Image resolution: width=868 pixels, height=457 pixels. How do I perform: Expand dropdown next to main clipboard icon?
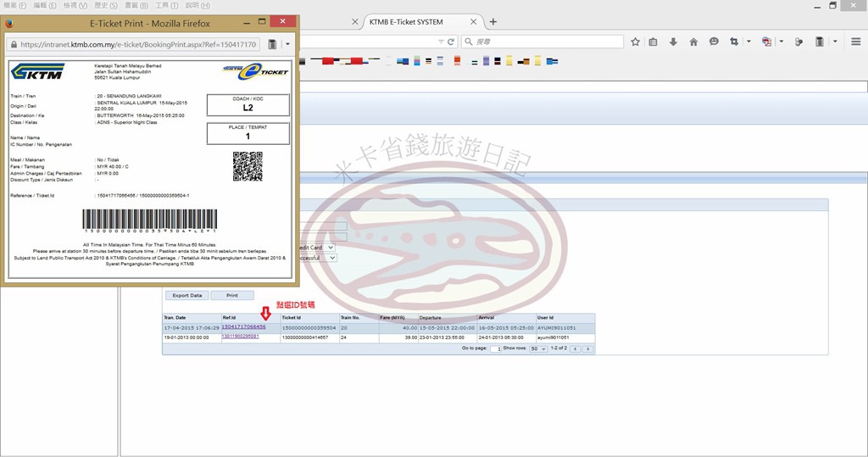click(x=835, y=42)
